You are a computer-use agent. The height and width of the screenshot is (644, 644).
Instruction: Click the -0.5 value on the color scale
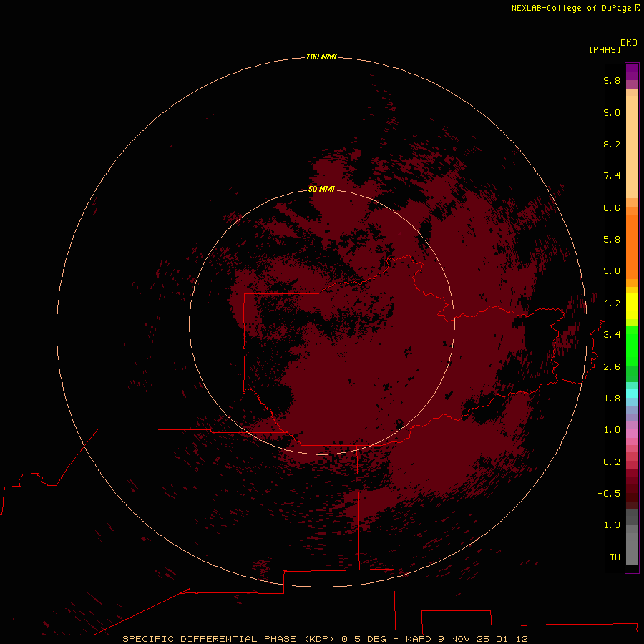pos(609,494)
